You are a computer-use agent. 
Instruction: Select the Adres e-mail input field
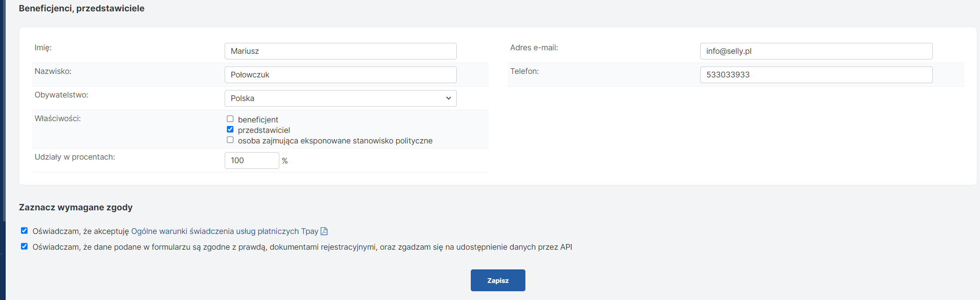click(816, 51)
